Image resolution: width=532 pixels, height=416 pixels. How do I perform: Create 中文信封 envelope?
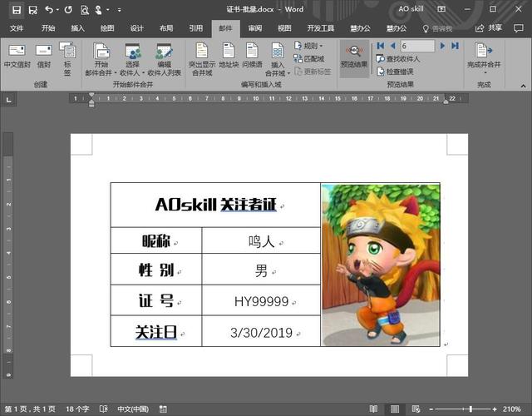17,56
